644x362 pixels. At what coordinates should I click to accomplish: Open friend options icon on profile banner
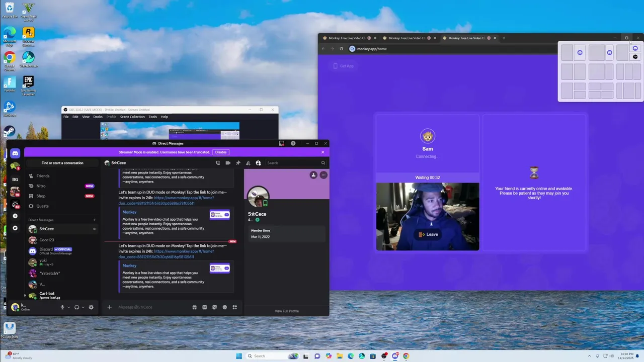[313, 175]
